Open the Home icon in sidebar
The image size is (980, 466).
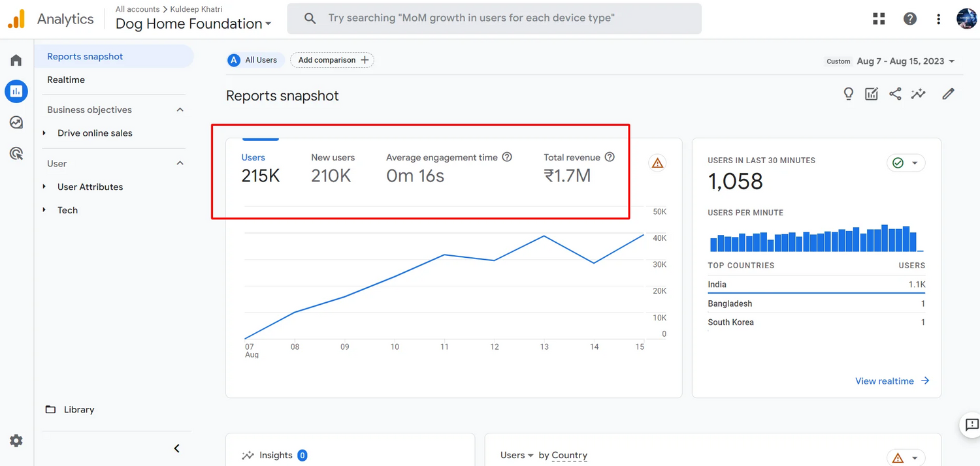point(16,61)
